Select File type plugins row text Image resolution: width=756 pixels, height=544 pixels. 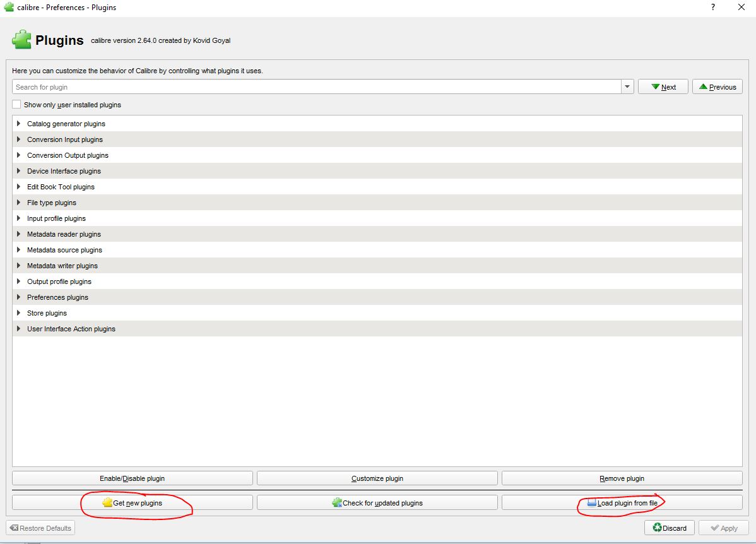pos(52,203)
